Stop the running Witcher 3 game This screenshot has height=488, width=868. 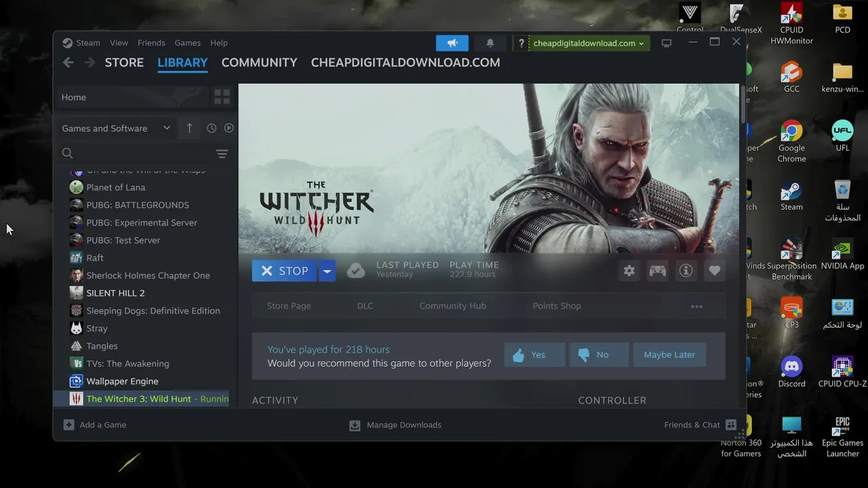[284, 270]
